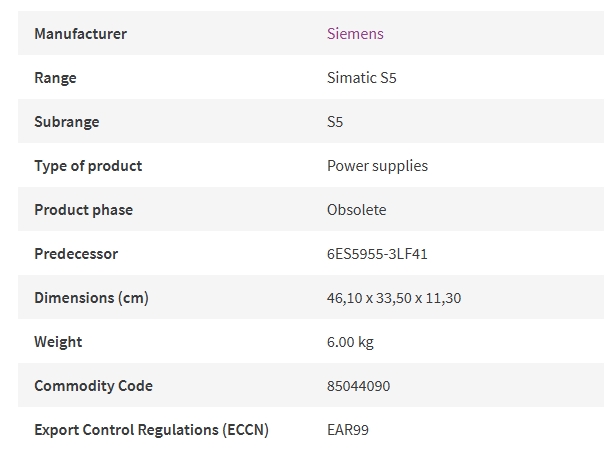The width and height of the screenshot is (614, 454).
Task: Click the Manufacturer row label
Action: click(x=80, y=34)
